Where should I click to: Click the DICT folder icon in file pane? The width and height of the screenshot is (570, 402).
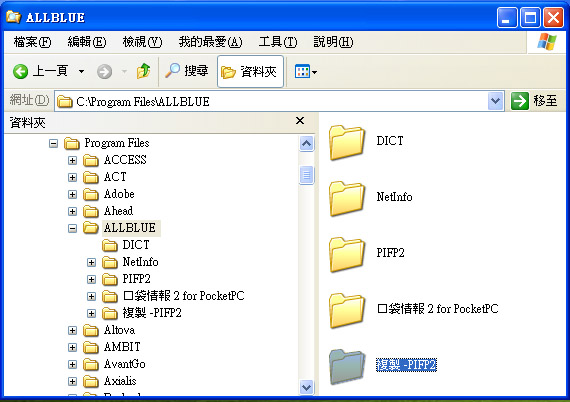[x=347, y=142]
